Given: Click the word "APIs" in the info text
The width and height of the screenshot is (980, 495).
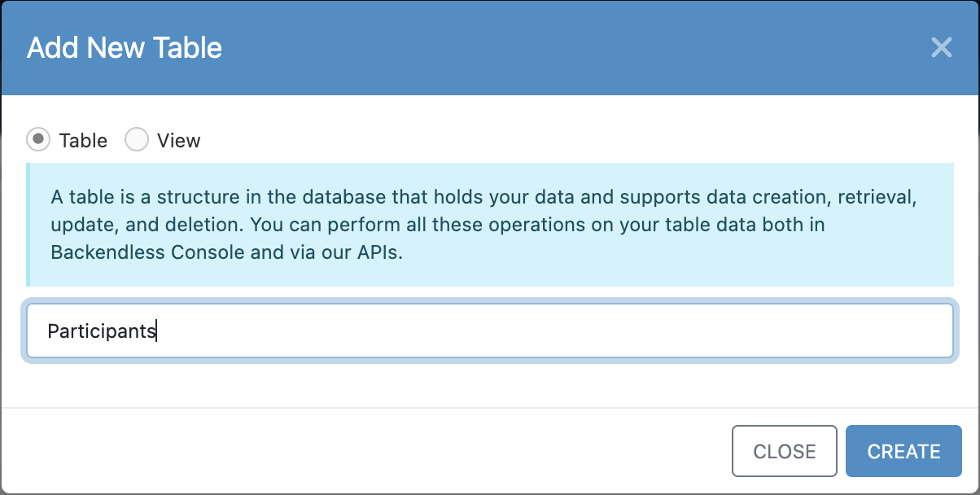Looking at the screenshot, I should point(378,252).
